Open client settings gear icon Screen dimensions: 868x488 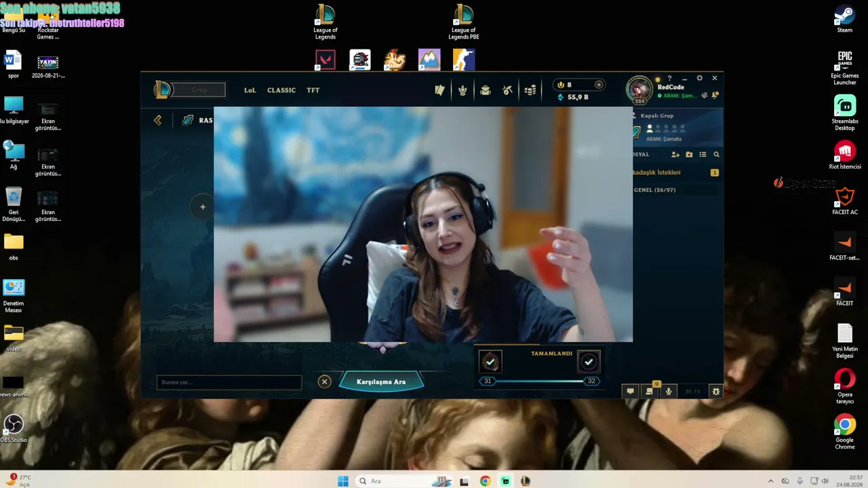tap(700, 78)
